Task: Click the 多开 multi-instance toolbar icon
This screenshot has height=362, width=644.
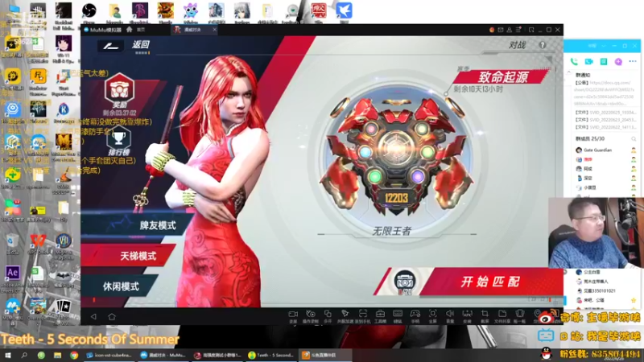Action: point(328,316)
